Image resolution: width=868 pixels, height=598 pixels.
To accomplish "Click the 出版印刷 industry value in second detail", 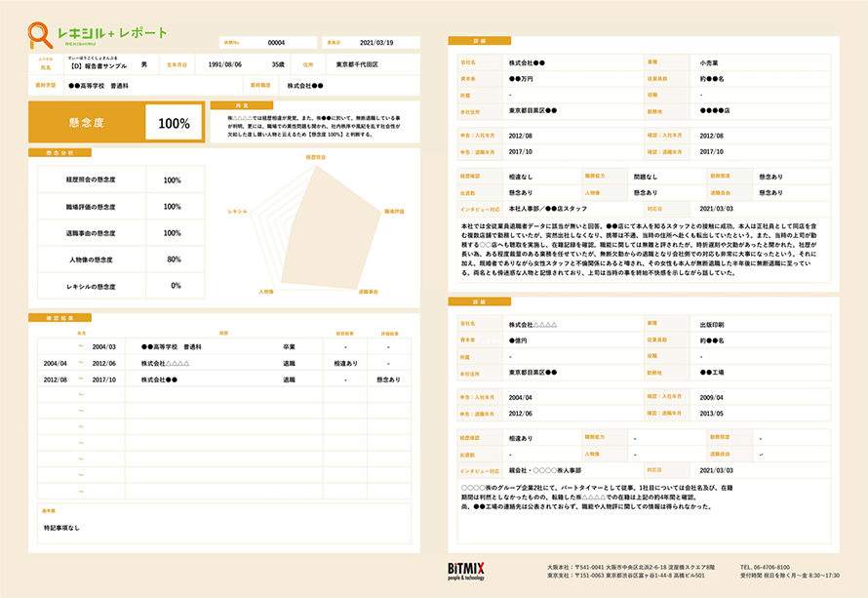I will point(714,324).
